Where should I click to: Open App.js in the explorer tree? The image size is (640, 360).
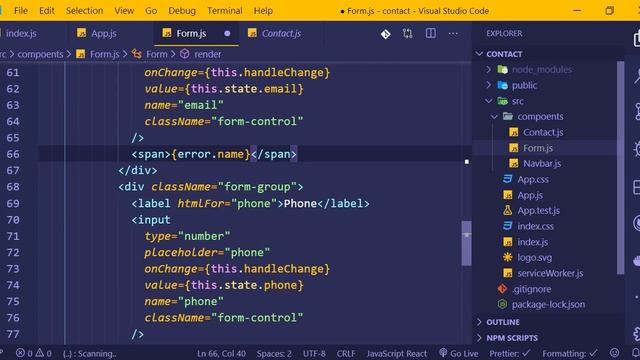(530, 195)
